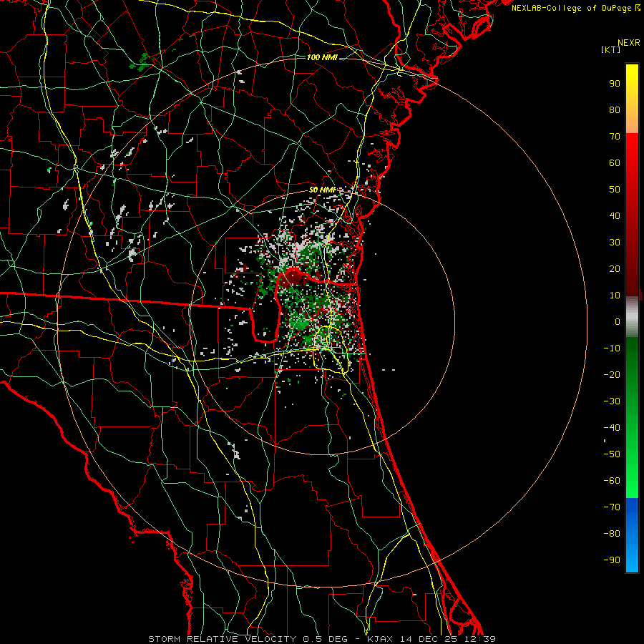Select the -70 value on the velocity scale
Viewport: 644px width, 644px height.
[612, 507]
